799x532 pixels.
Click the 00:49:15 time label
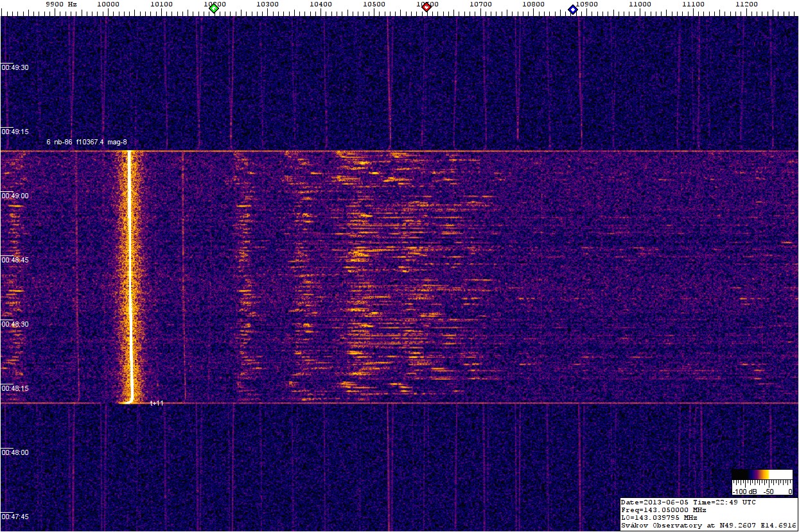(15, 132)
